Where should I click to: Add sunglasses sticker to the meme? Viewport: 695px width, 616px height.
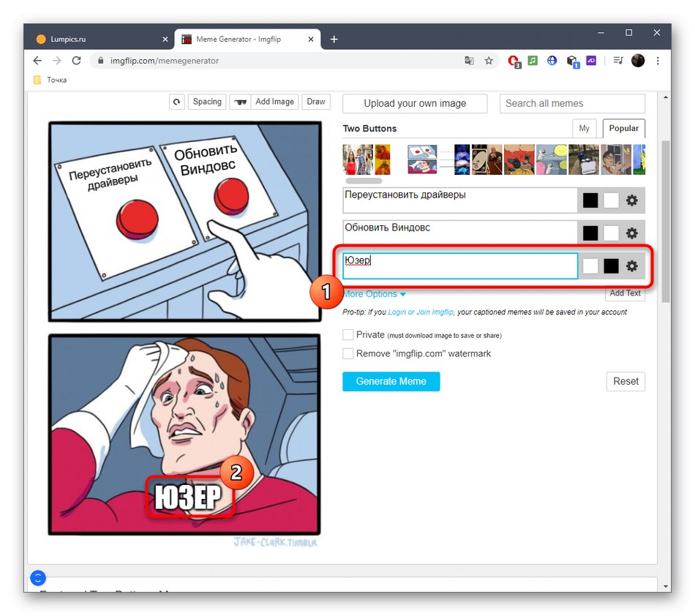pos(240,102)
